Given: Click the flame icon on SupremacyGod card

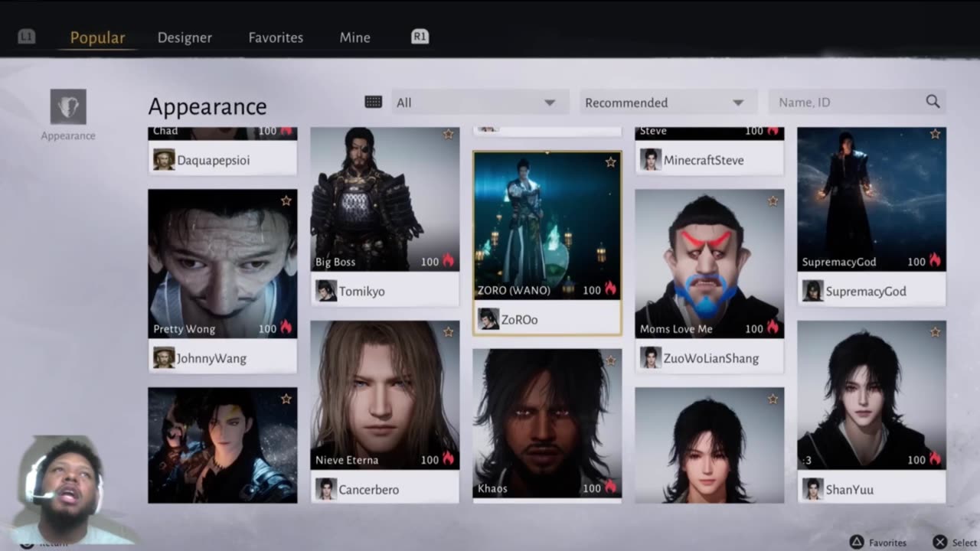Looking at the screenshot, I should (x=935, y=261).
